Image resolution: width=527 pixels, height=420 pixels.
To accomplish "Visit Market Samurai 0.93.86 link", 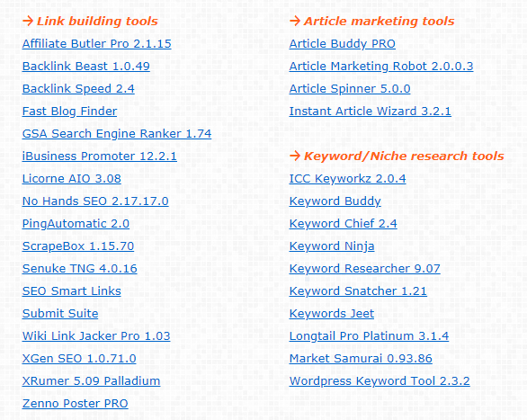I will pos(361,359).
